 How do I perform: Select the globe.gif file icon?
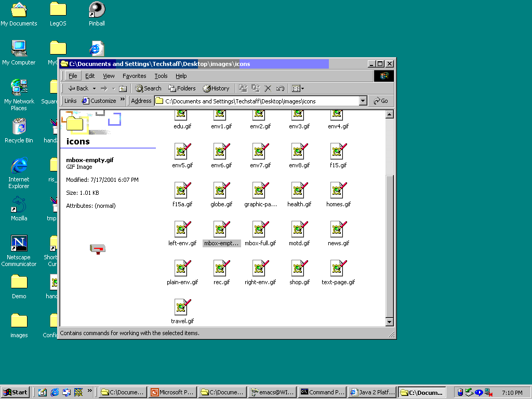point(221,191)
